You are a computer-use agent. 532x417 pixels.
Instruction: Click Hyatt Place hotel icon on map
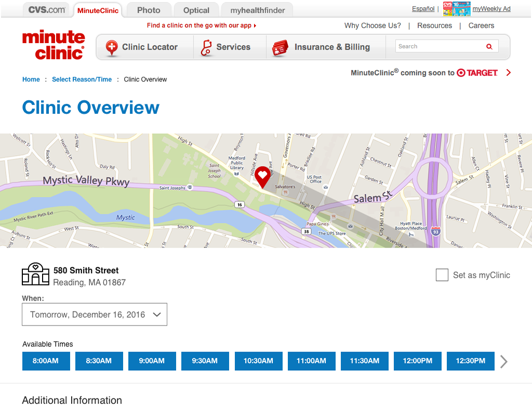pyautogui.click(x=411, y=234)
